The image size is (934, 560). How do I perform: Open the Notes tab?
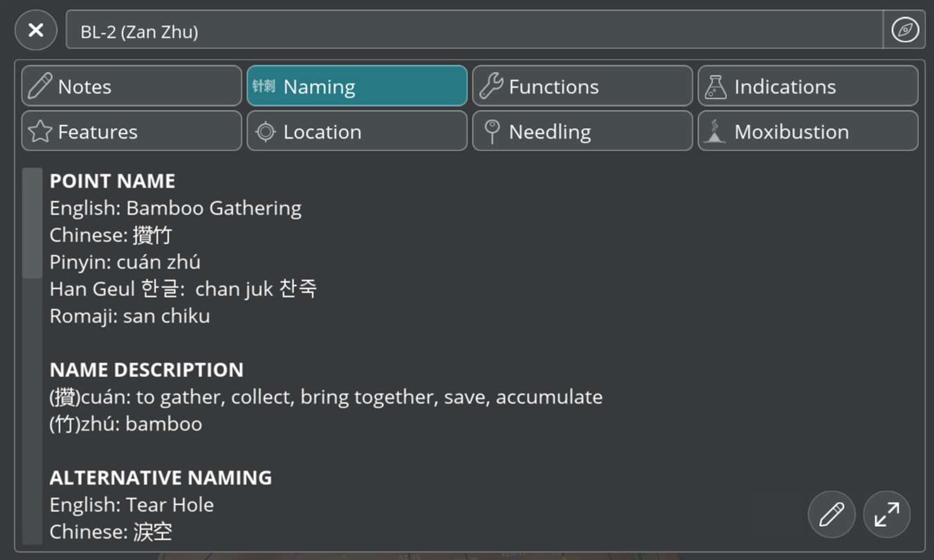[131, 86]
